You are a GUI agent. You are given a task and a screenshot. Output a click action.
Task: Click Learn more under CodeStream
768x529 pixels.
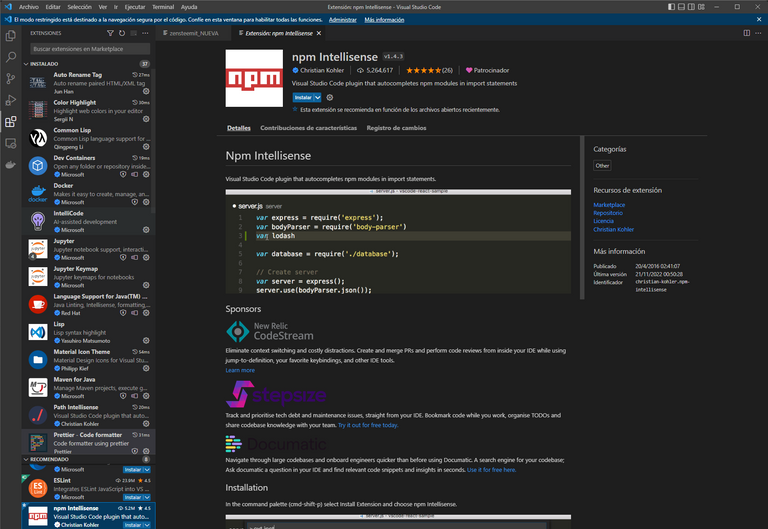240,370
